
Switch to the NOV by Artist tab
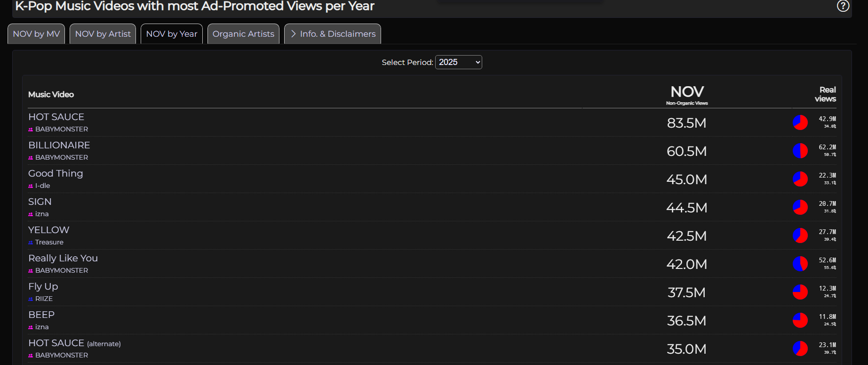click(103, 34)
